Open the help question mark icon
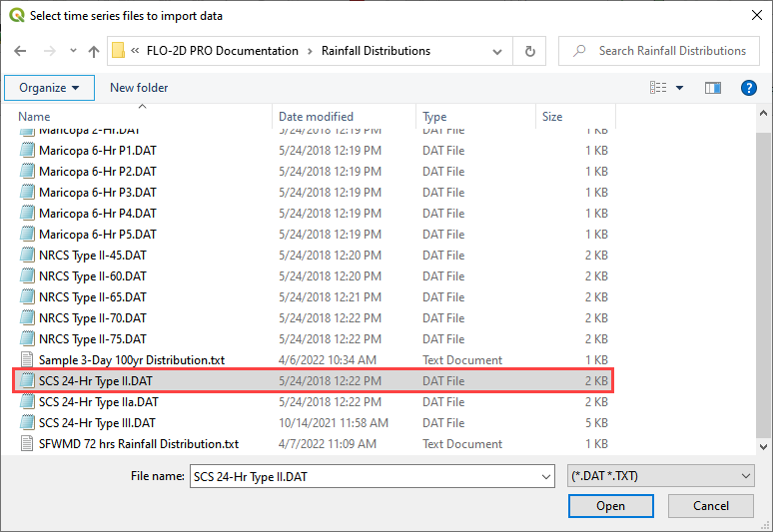Image resolution: width=773 pixels, height=532 pixels. [749, 88]
